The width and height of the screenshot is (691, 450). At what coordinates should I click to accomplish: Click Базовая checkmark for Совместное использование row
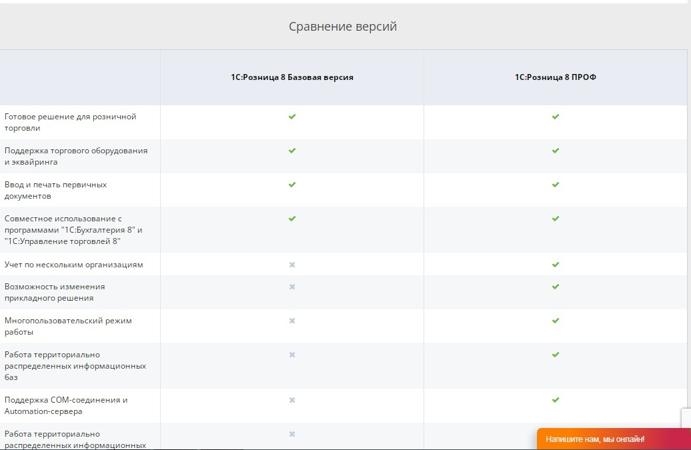click(292, 218)
